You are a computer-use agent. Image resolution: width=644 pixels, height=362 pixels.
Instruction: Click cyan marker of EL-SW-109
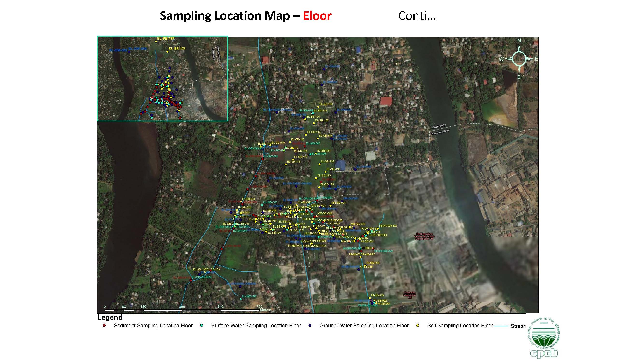tap(310, 154)
